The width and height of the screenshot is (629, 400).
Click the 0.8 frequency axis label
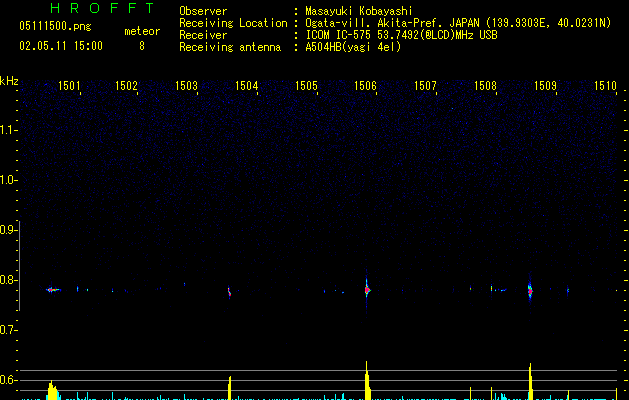click(x=8, y=280)
